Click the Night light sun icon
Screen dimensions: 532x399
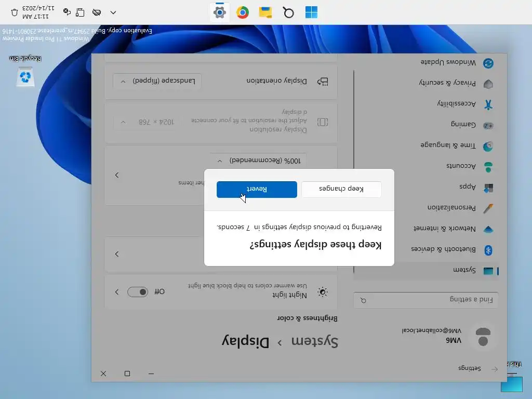tap(322, 292)
